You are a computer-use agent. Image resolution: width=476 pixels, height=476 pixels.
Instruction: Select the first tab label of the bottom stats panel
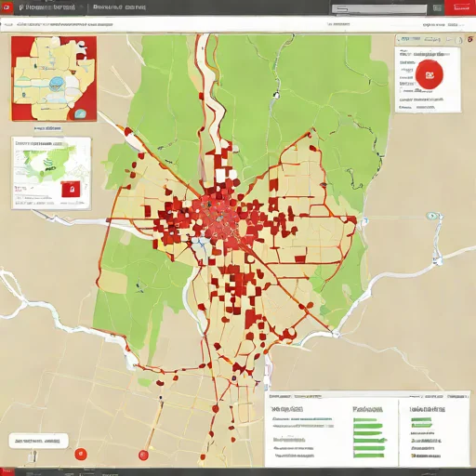point(280,396)
